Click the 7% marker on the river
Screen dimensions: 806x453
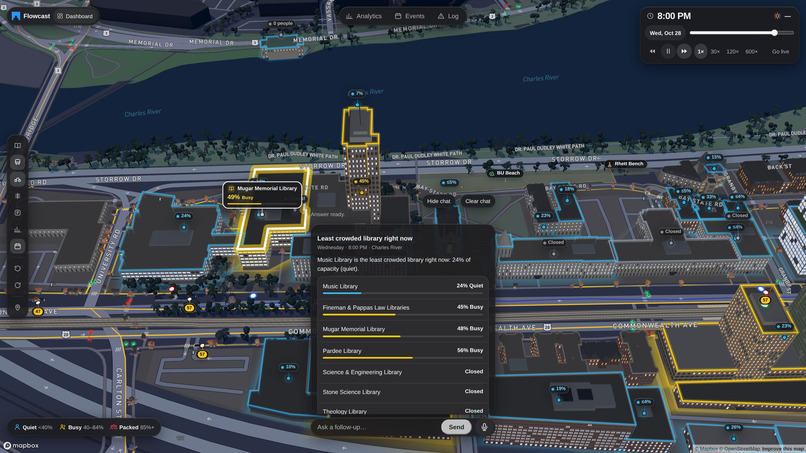[x=357, y=94]
